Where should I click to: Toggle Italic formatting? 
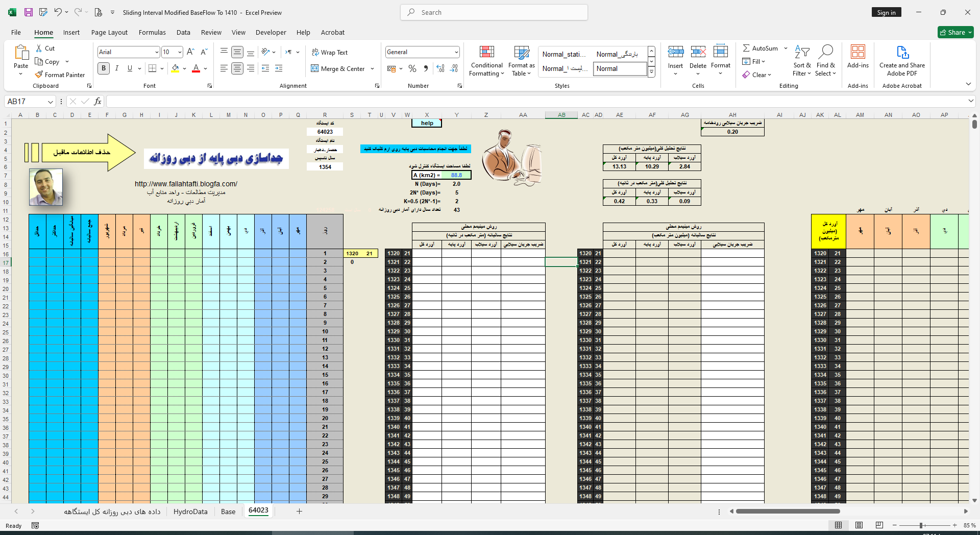pos(117,68)
